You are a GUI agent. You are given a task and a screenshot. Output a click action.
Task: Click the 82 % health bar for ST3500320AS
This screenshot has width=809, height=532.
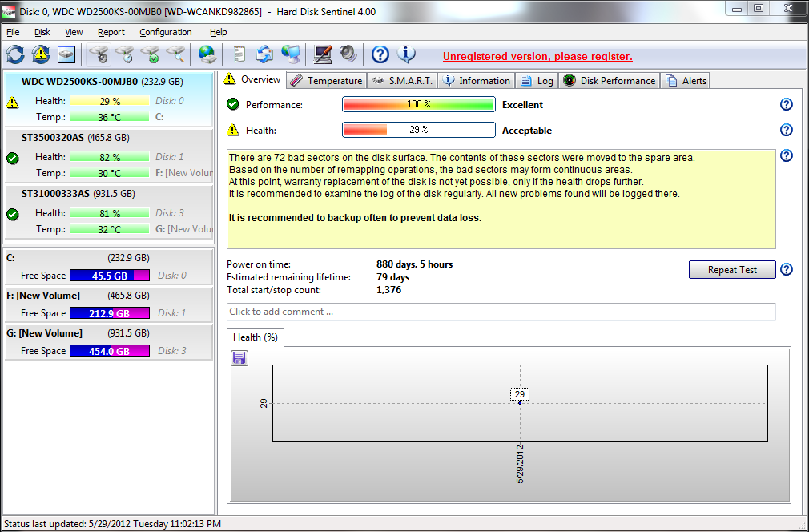[x=110, y=157]
